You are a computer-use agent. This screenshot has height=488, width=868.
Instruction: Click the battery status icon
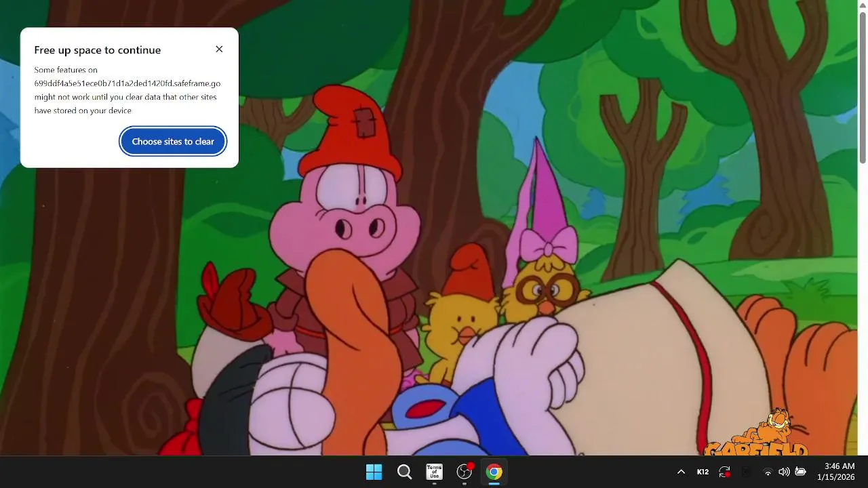coord(800,472)
